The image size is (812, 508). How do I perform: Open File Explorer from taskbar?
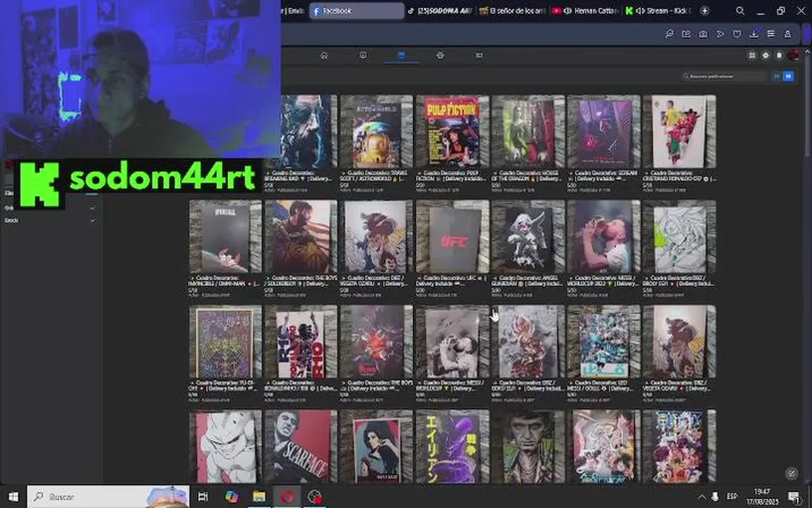click(x=259, y=497)
